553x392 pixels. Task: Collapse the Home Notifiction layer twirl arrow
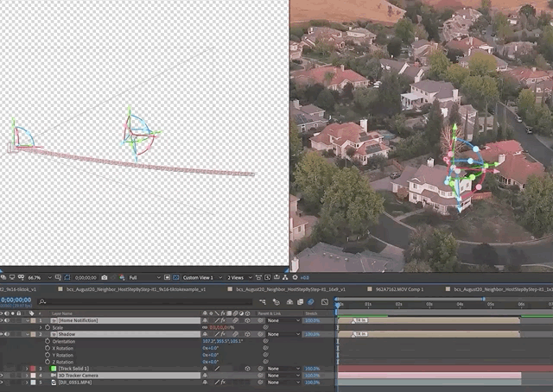tap(27, 320)
